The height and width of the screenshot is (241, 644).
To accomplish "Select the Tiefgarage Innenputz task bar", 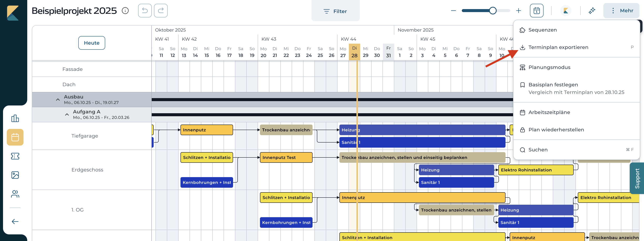I will (x=207, y=130).
